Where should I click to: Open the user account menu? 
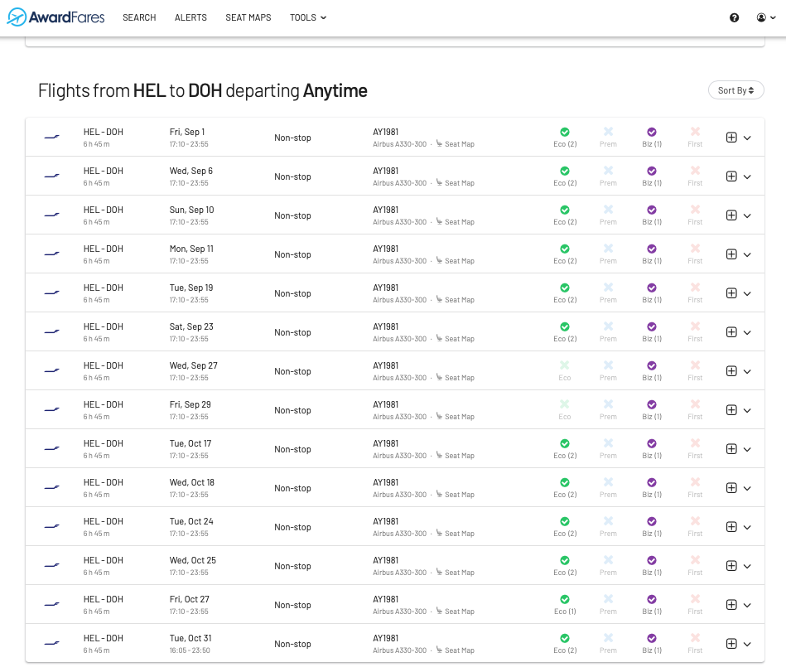[764, 17]
